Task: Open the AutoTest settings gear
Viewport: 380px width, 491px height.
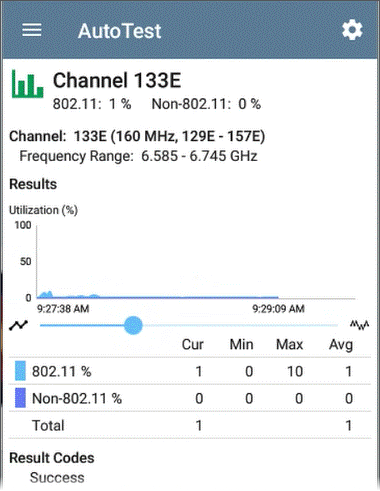Action: [352, 30]
